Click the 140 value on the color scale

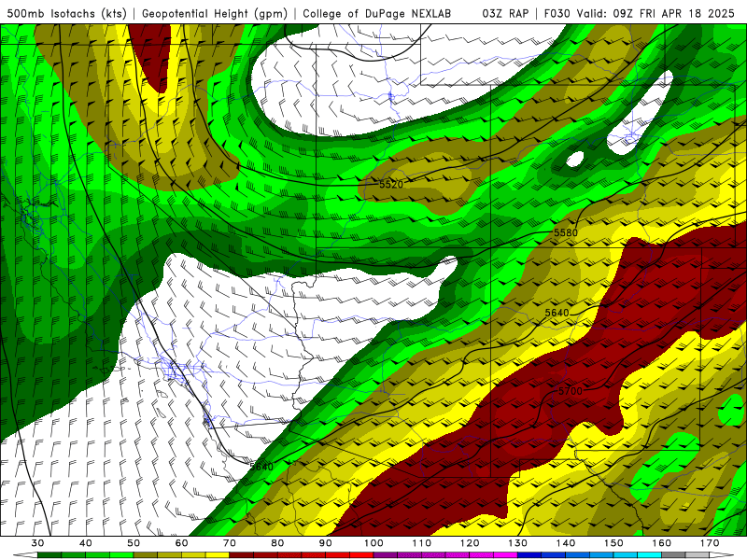[x=566, y=543]
